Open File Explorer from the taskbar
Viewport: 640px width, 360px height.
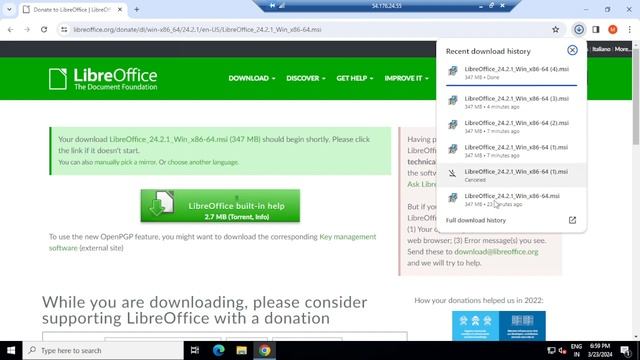241,350
